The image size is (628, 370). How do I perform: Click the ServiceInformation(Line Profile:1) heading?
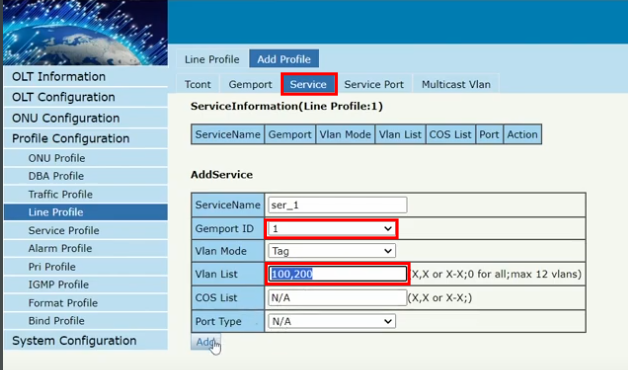click(287, 106)
